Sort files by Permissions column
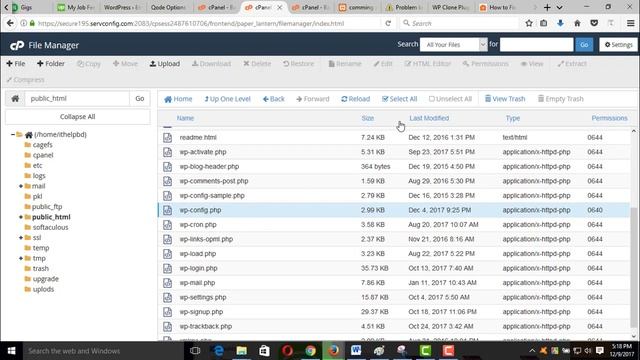Image resolution: width=640 pixels, height=360 pixels. click(609, 118)
